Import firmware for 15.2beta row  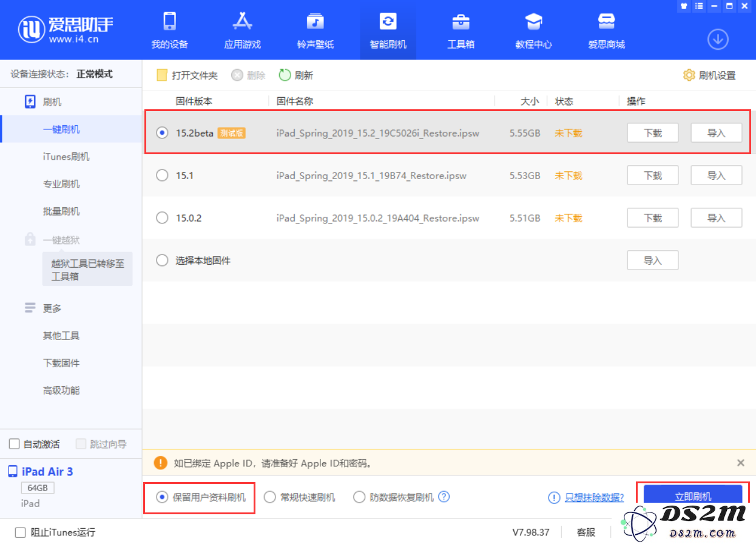(x=716, y=133)
